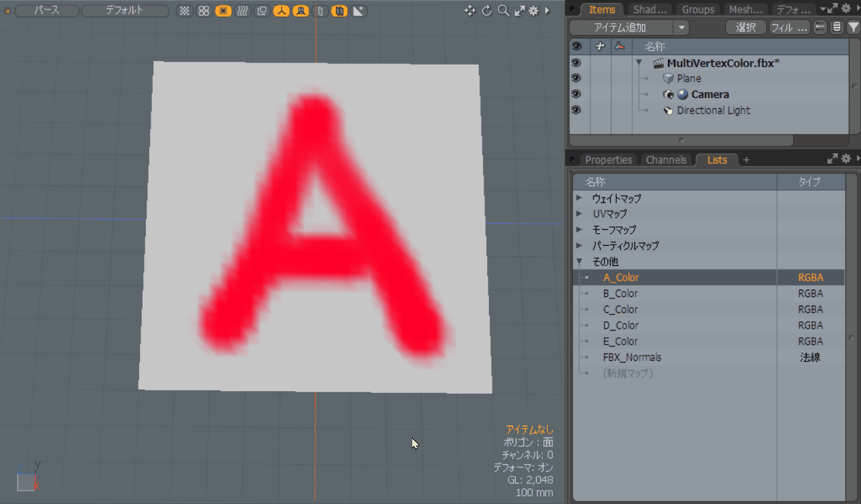
Task: Select the B_Color vertex map
Action: 620,294
